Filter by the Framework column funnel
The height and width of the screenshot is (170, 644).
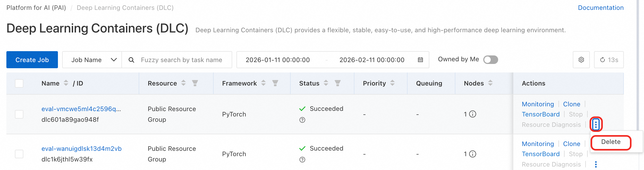tap(275, 83)
